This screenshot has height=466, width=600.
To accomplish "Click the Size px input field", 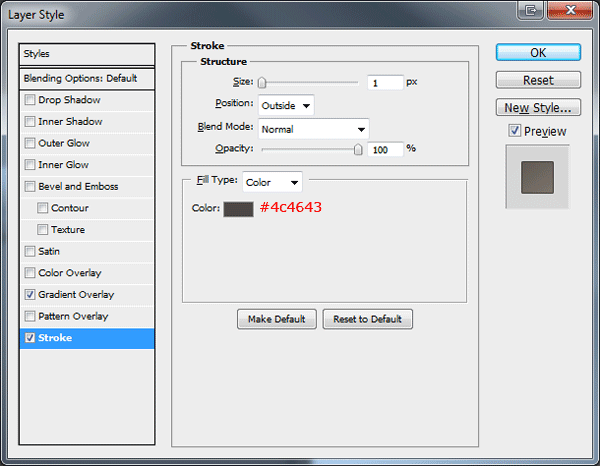I will click(x=385, y=83).
